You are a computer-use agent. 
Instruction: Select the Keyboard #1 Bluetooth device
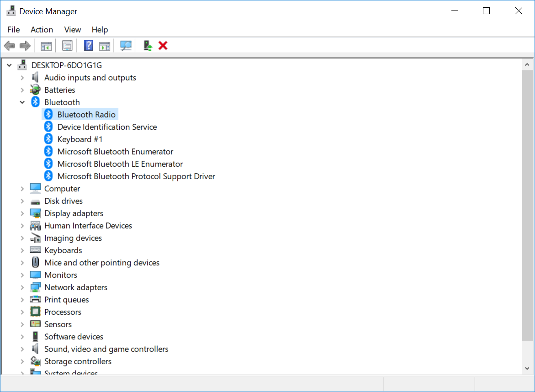80,139
